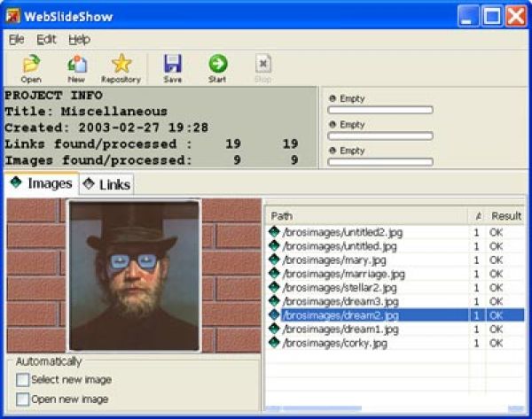Click the bearded man portrait preview image
532x419 pixels.
pyautogui.click(x=135, y=275)
